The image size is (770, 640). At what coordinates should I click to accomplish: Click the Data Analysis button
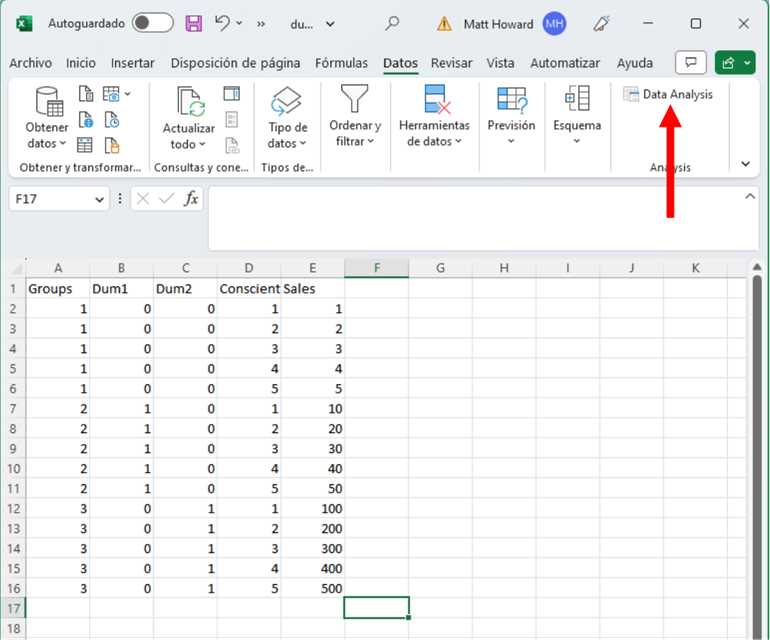(668, 94)
